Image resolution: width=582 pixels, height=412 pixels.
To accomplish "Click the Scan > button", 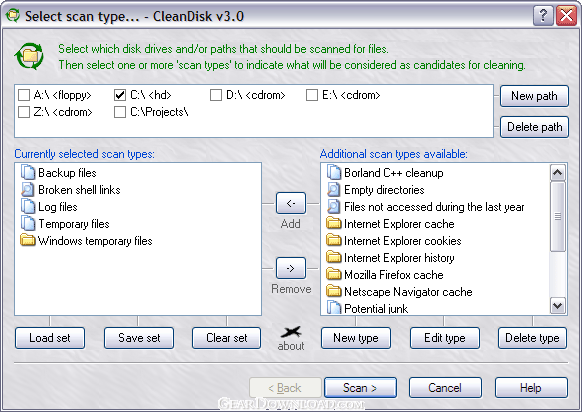I will click(x=360, y=388).
